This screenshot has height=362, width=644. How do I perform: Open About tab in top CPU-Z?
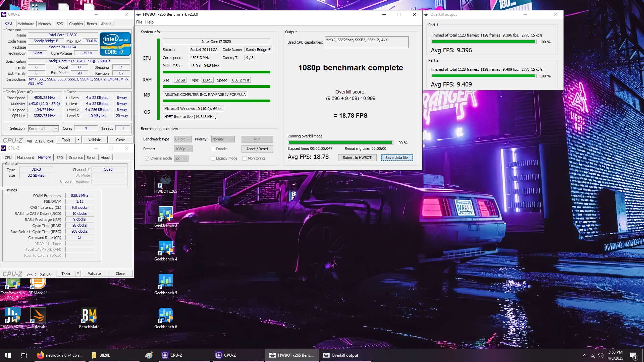(106, 24)
